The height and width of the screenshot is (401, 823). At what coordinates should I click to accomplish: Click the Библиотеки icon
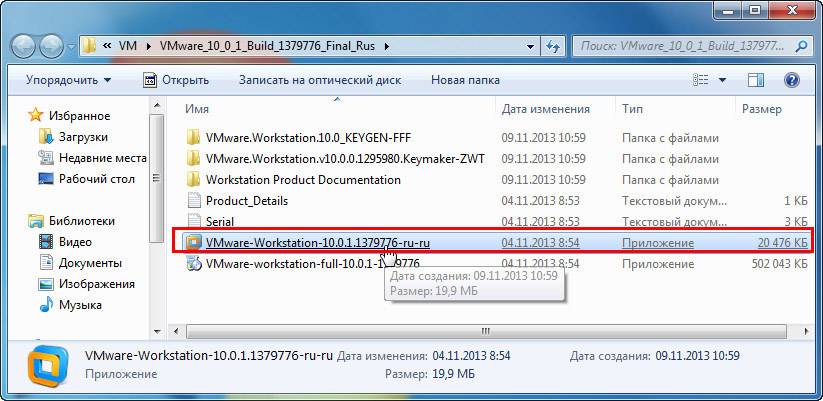click(x=36, y=220)
